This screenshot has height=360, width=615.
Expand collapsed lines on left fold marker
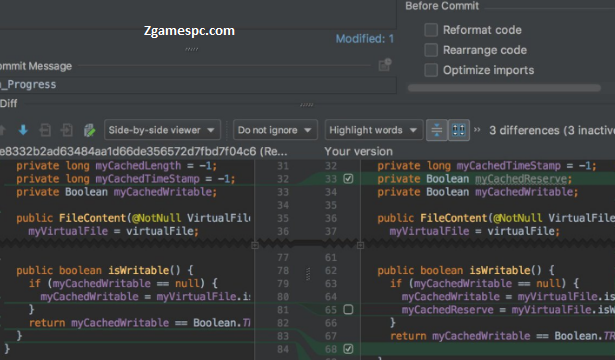(x=255, y=245)
